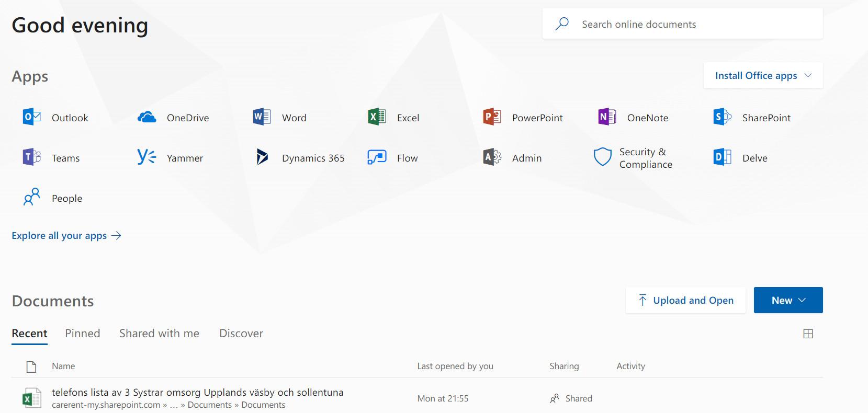
Task: Click the Outlook label text
Action: pos(70,118)
